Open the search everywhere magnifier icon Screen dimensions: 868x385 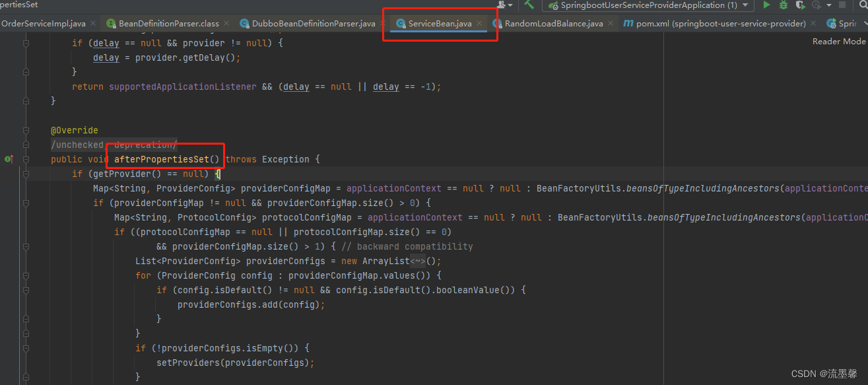click(x=863, y=5)
